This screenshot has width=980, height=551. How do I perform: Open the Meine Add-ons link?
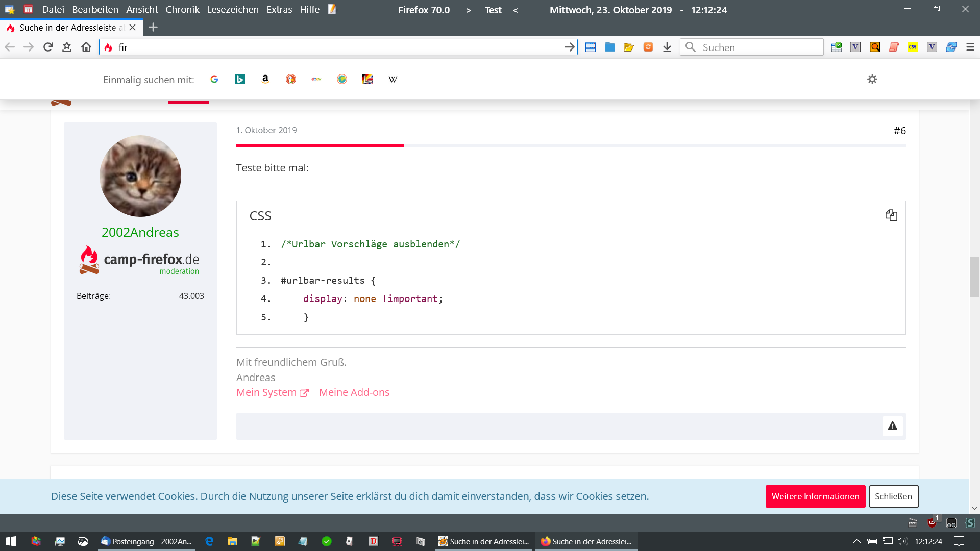pos(354,392)
